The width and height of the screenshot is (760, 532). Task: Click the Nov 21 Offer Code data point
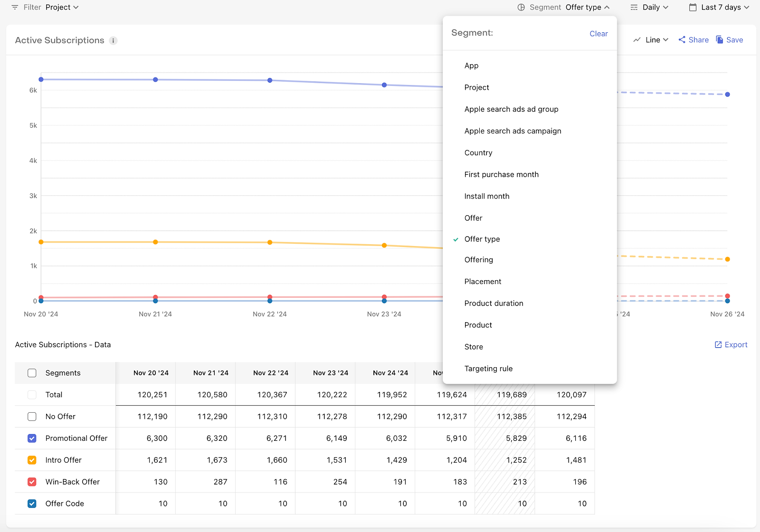click(x=155, y=301)
